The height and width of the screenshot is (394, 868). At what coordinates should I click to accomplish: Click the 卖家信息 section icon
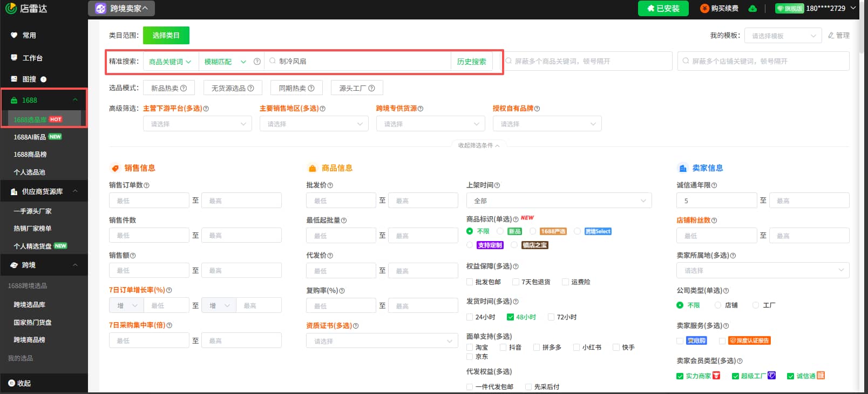point(682,168)
